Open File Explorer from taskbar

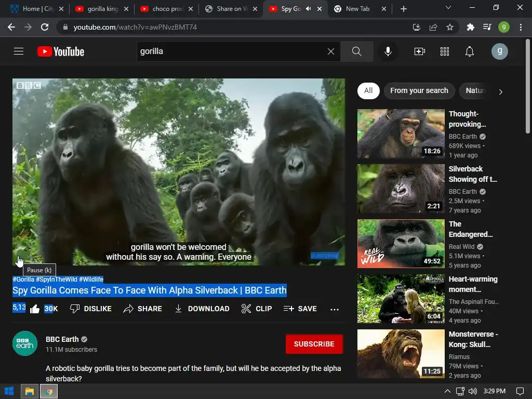(x=30, y=391)
